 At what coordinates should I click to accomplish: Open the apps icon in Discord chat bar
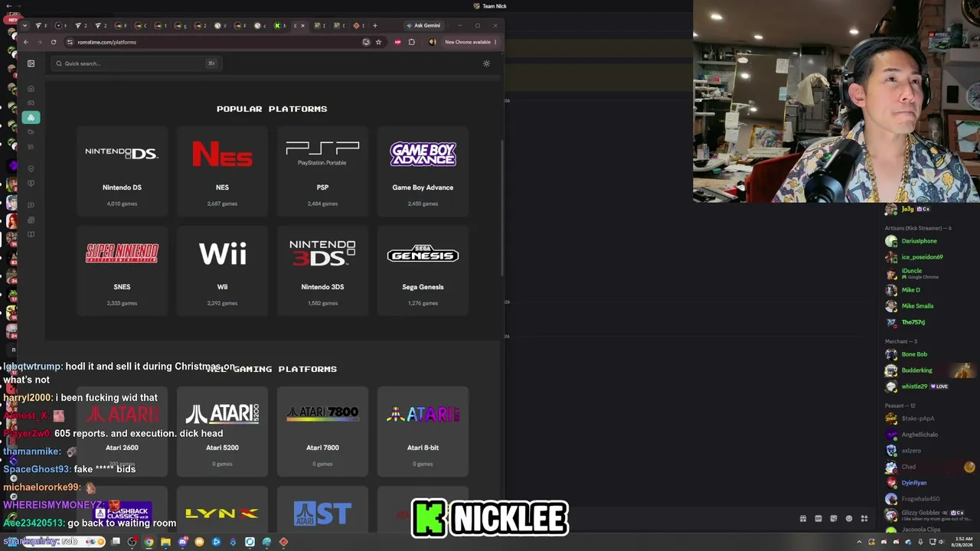pyautogui.click(x=864, y=519)
